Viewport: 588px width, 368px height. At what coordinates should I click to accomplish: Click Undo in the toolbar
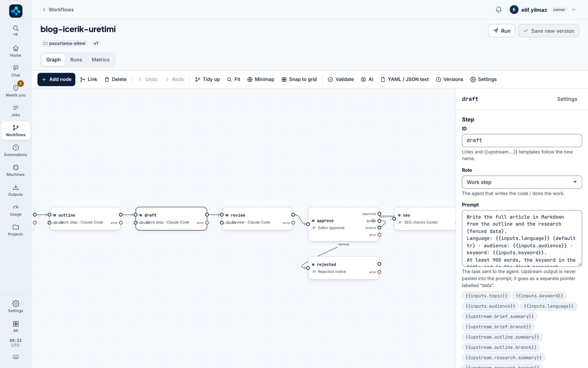click(x=148, y=79)
